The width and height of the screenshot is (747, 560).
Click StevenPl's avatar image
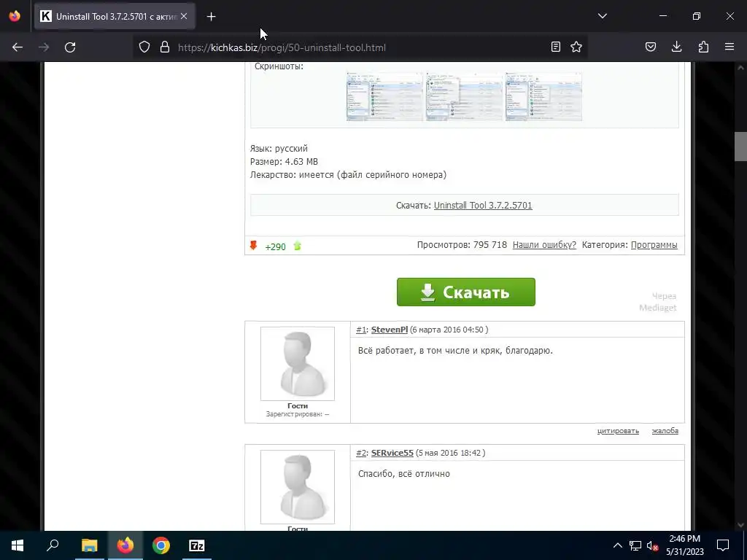coord(298,363)
